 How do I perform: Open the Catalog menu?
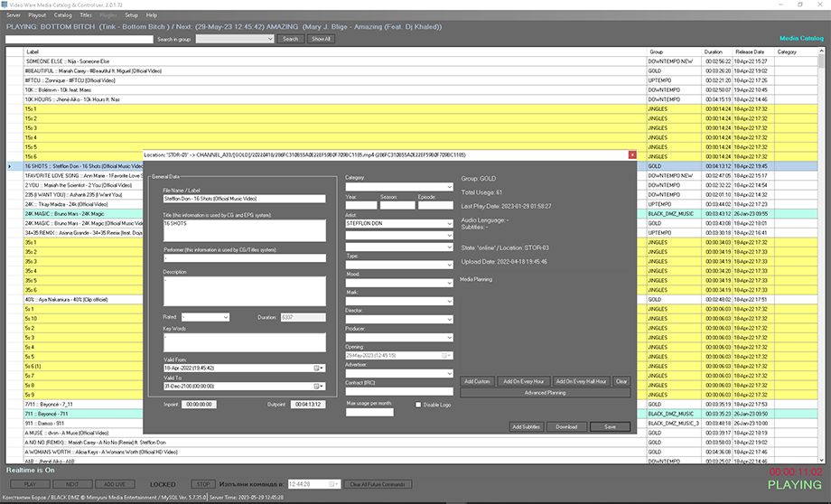pos(62,15)
